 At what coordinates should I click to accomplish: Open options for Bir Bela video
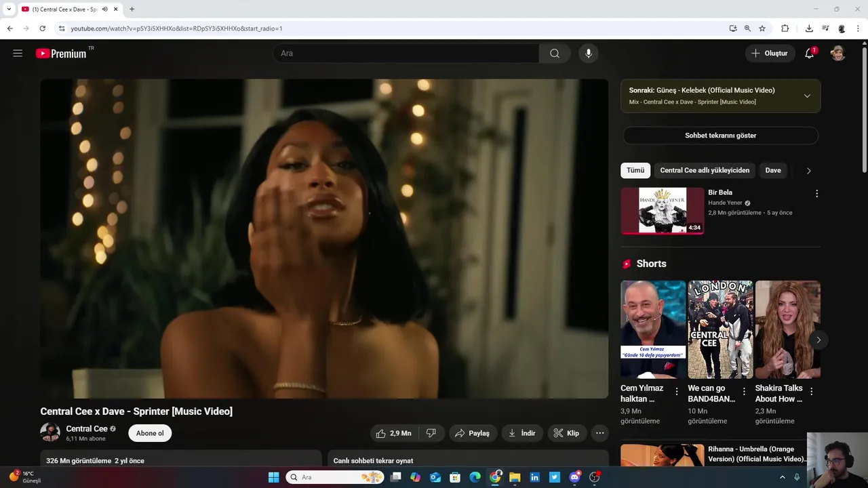click(x=816, y=193)
